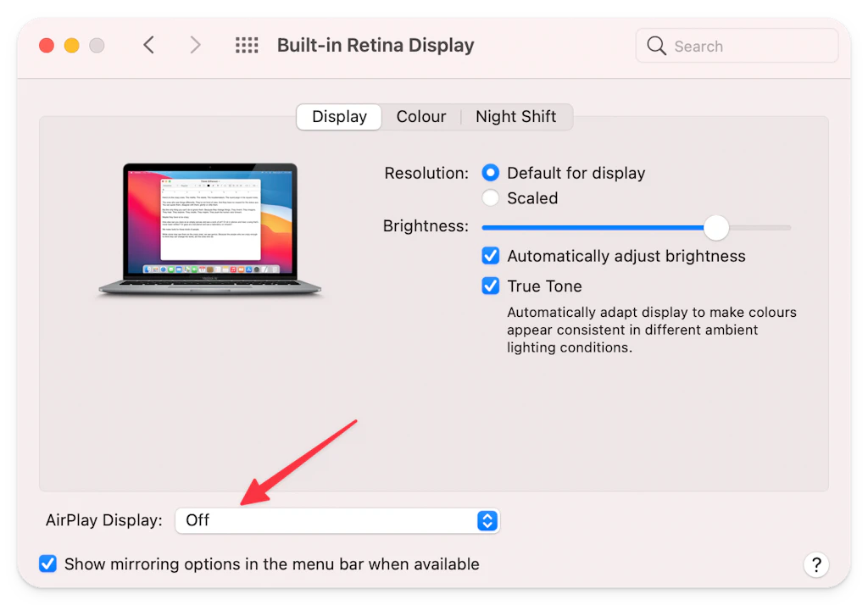This screenshot has width=868, height=605.
Task: Click the Brightness label
Action: 426,226
